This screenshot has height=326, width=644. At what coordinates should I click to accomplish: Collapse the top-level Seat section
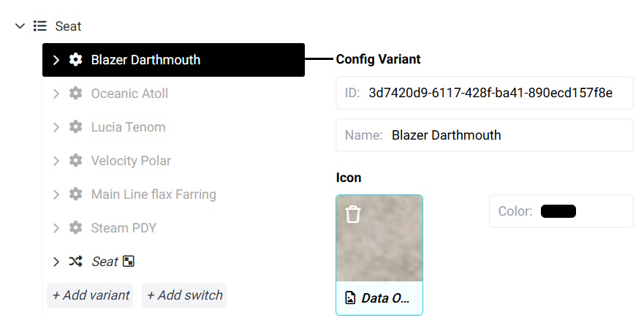click(x=20, y=26)
